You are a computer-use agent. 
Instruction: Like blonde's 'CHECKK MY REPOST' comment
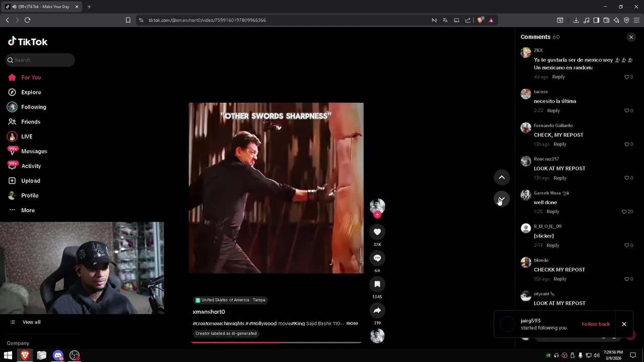[x=627, y=279]
